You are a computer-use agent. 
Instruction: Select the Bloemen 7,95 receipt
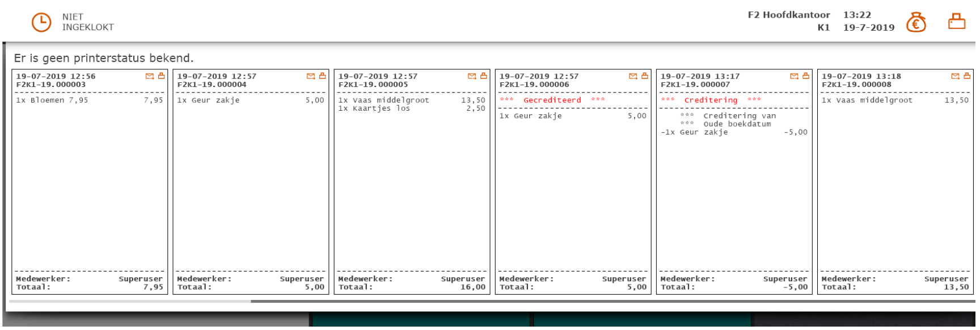coord(90,182)
